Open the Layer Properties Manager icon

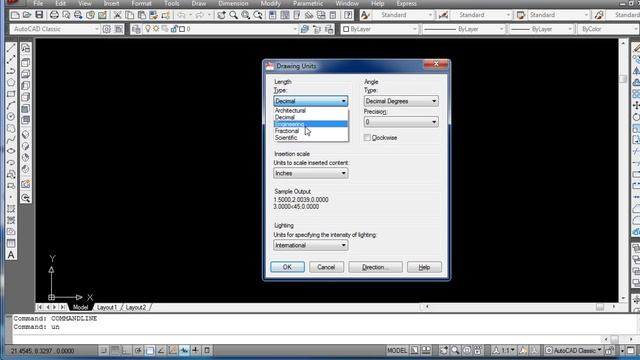[136, 29]
